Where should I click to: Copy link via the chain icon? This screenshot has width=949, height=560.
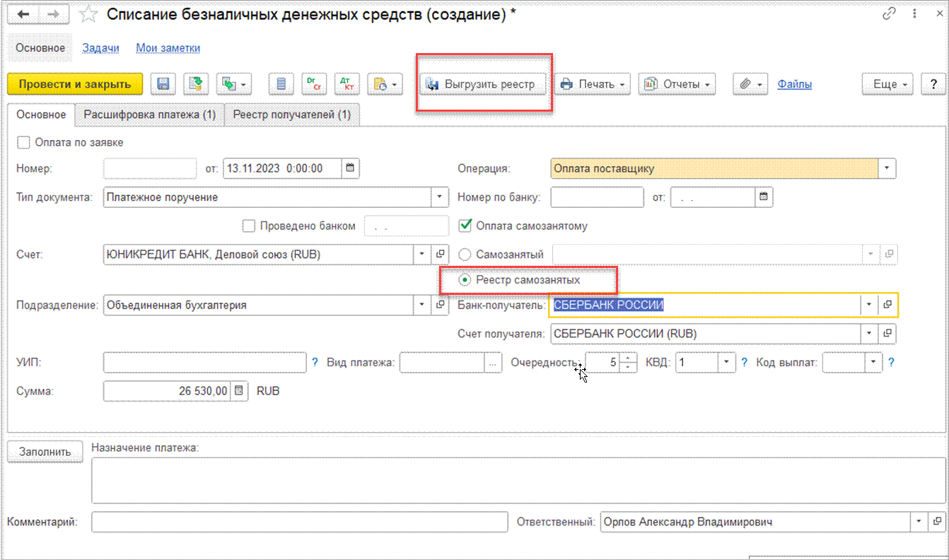pos(889,14)
